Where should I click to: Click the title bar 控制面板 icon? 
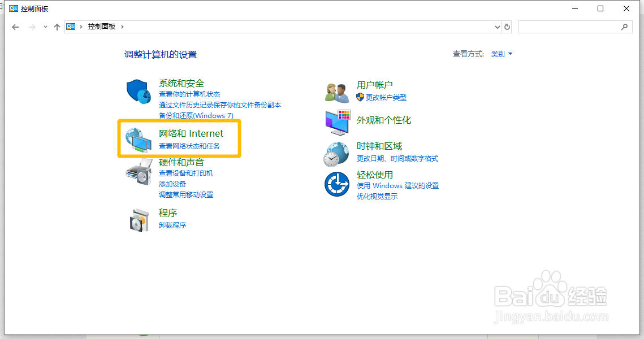[x=14, y=8]
